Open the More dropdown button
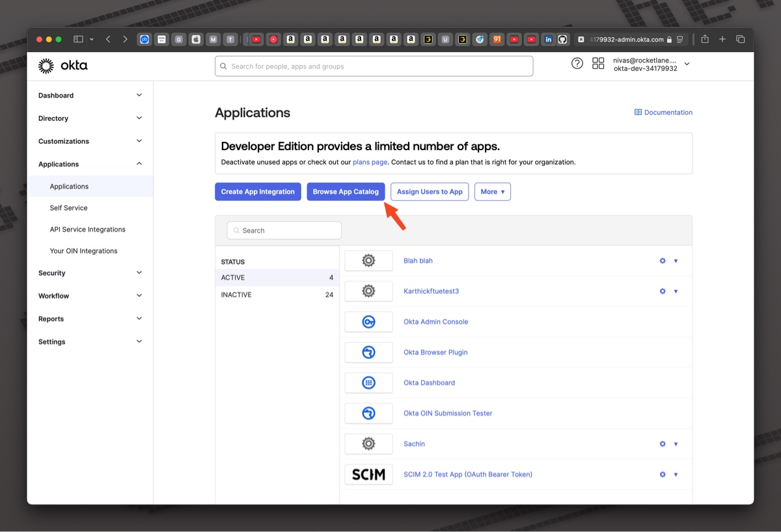 coord(493,192)
